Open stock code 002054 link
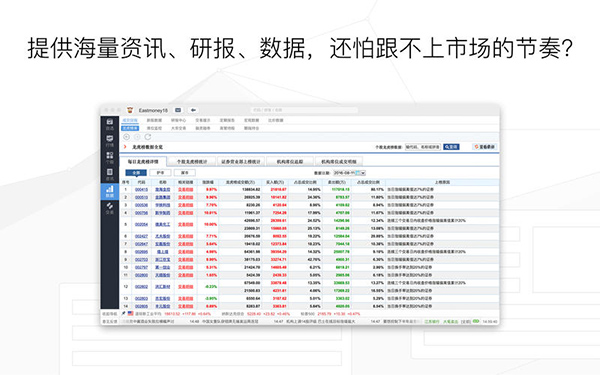Viewport: 600px width, 375px height. click(141, 225)
